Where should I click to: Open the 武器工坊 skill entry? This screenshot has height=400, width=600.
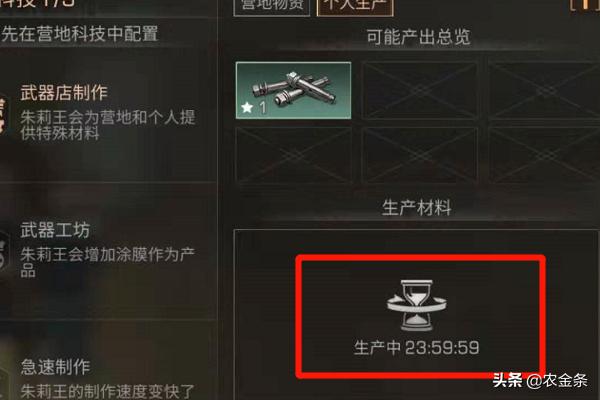click(x=108, y=251)
